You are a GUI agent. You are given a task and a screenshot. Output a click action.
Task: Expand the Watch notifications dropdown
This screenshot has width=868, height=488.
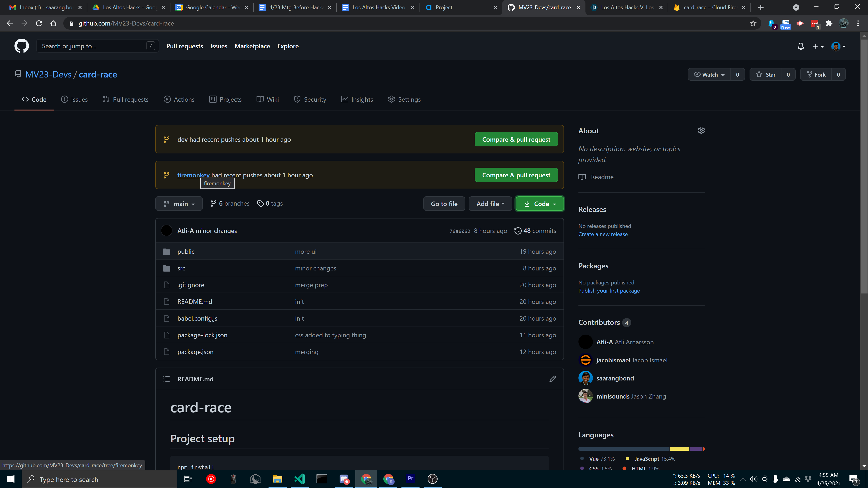(x=709, y=74)
